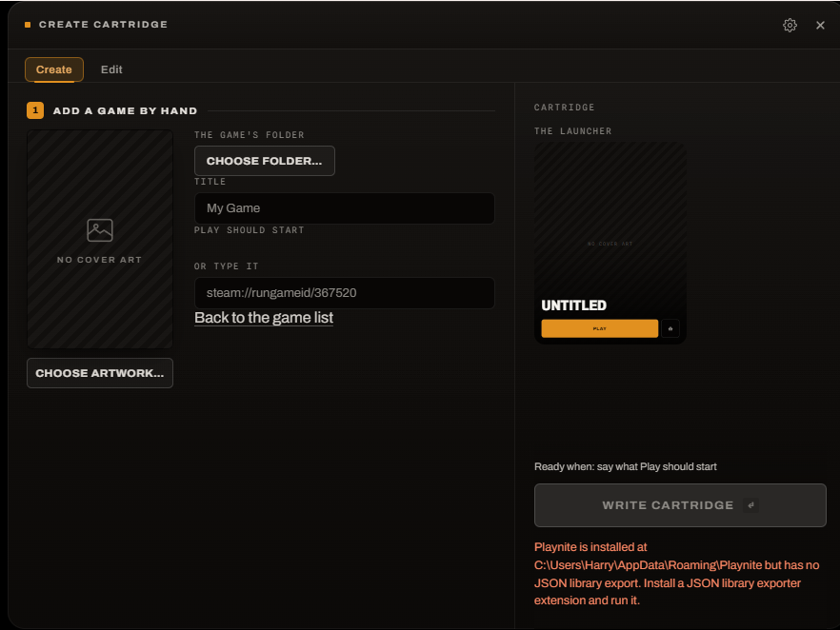Click the Choose Folder button
The width and height of the screenshot is (840, 630).
click(265, 161)
